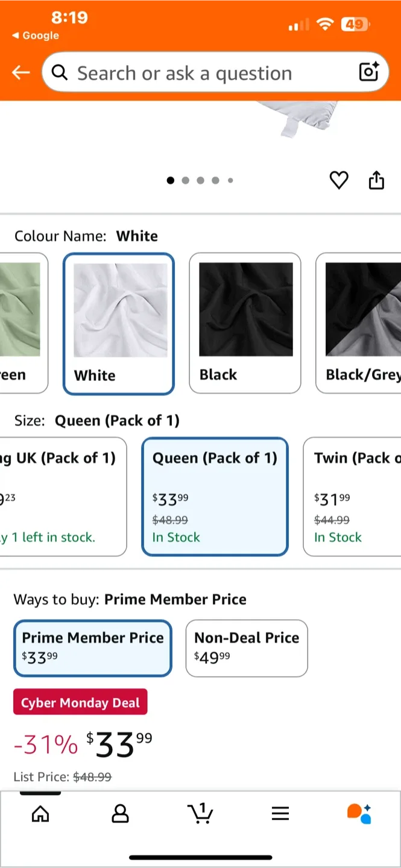
Task: Open your account via the profile icon
Action: 120,814
